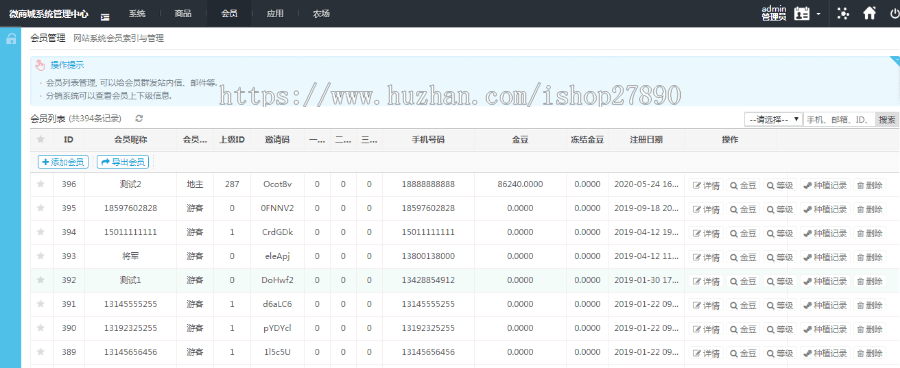Focus the phone/email/ID search field
Image resolution: width=900 pixels, height=368 pixels.
(839, 119)
